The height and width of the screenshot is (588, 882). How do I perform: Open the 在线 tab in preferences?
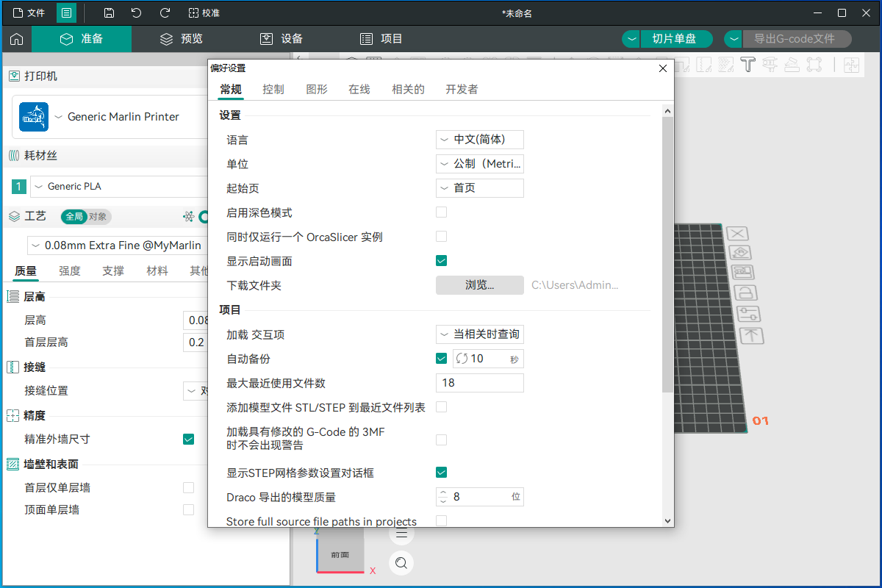coord(359,89)
